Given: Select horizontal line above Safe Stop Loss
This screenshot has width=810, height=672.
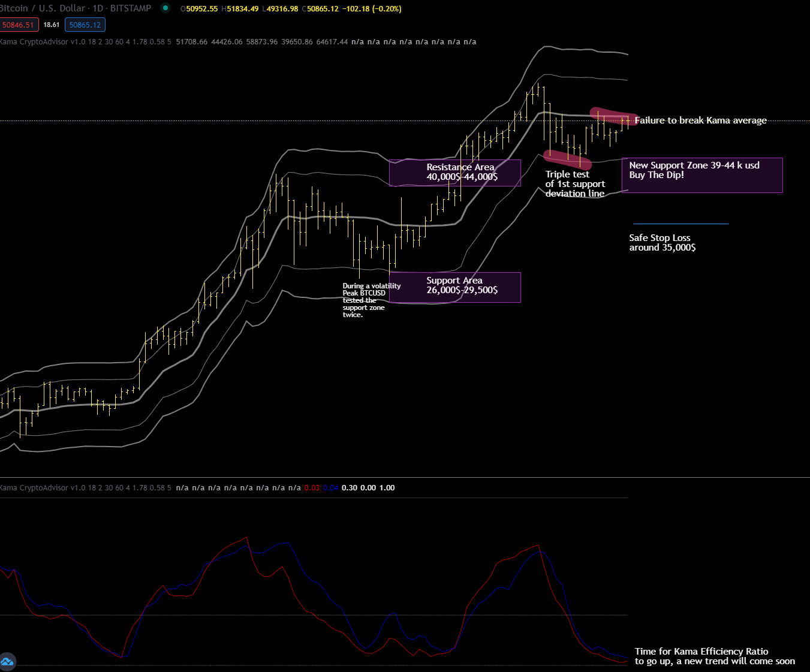Looking at the screenshot, I should pyautogui.click(x=680, y=224).
